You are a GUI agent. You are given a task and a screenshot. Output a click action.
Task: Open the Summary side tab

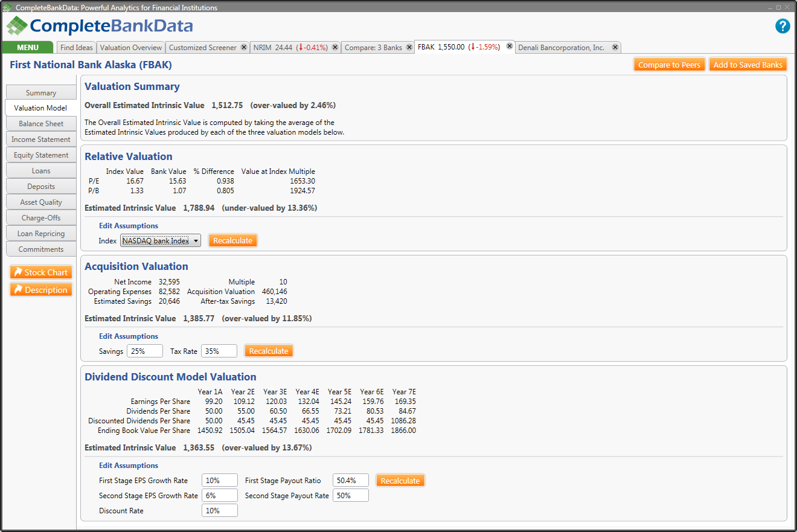(x=41, y=92)
